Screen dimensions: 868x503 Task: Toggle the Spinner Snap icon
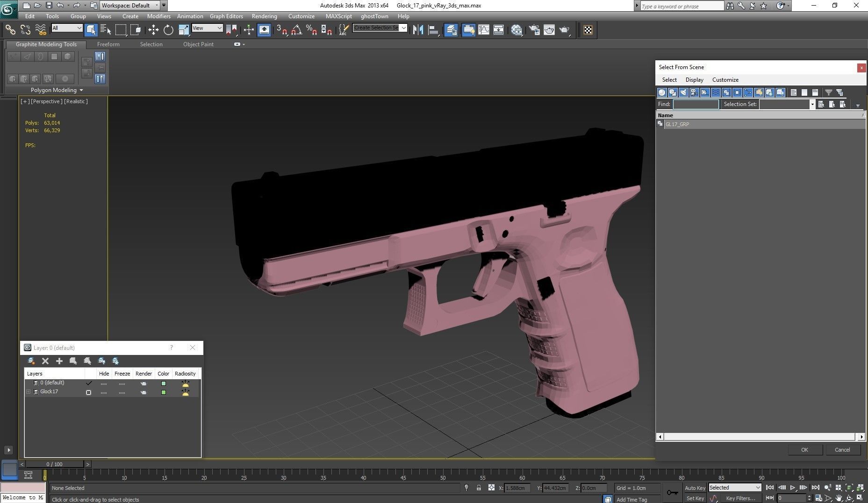pos(327,30)
